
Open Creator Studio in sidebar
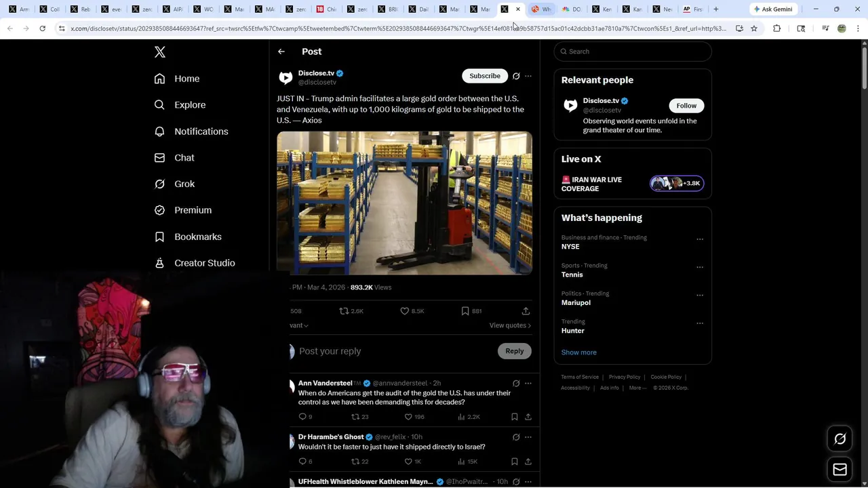coord(195,263)
